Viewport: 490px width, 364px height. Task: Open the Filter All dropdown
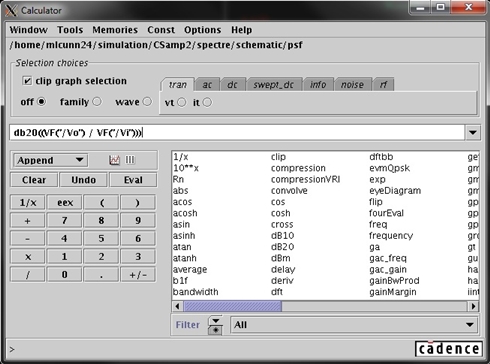pos(354,325)
